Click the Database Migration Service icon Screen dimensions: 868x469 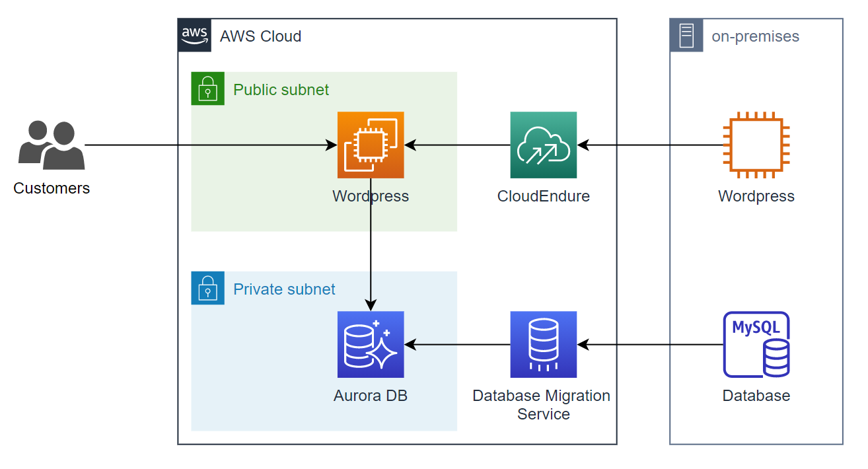[543, 344]
